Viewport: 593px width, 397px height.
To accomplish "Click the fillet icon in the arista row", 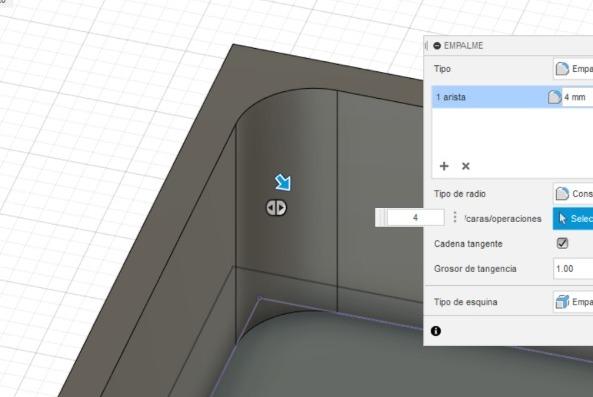I will pos(554,97).
